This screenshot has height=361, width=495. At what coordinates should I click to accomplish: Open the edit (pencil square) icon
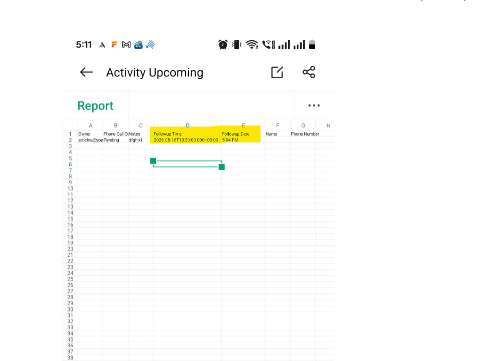tap(277, 72)
